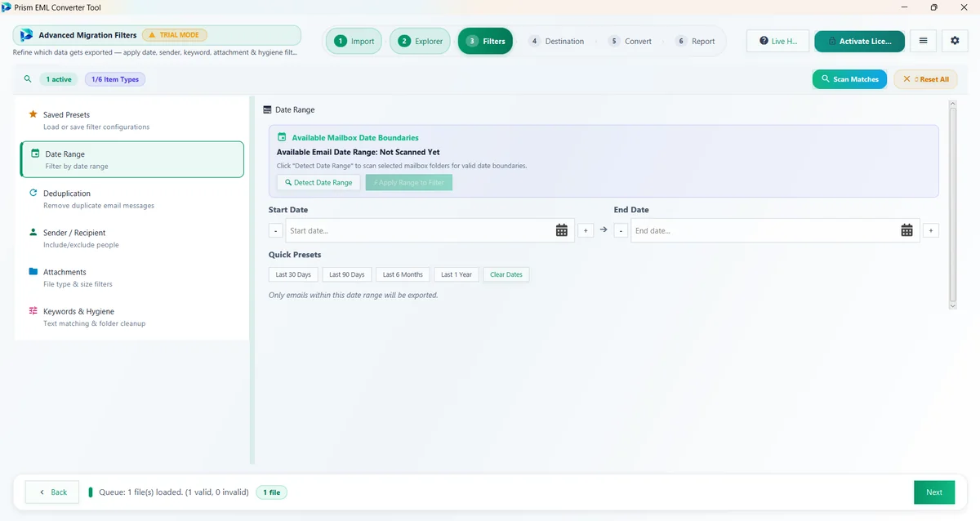Decrease the Start Date with minus button
Screen dimensions: 980x521
276,231
